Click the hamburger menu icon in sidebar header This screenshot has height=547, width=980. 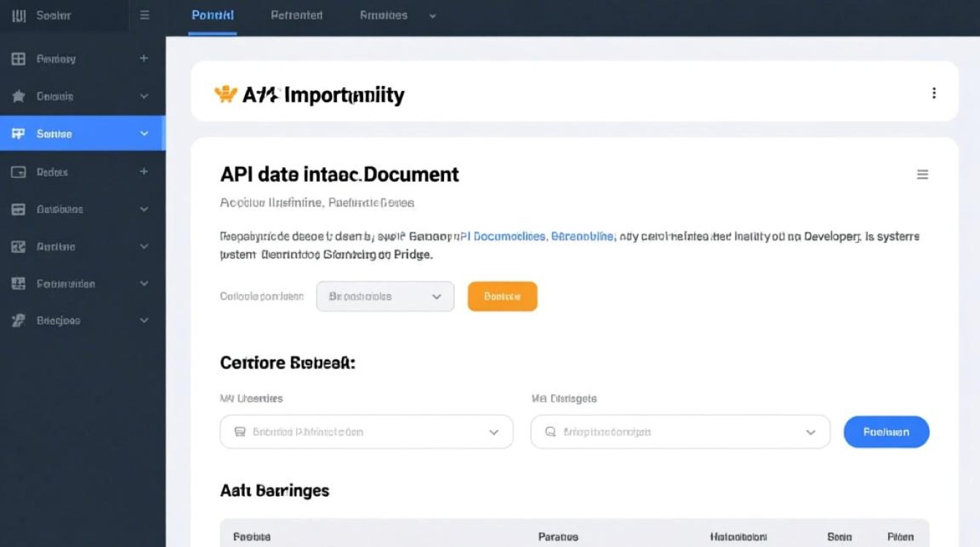coord(144,15)
